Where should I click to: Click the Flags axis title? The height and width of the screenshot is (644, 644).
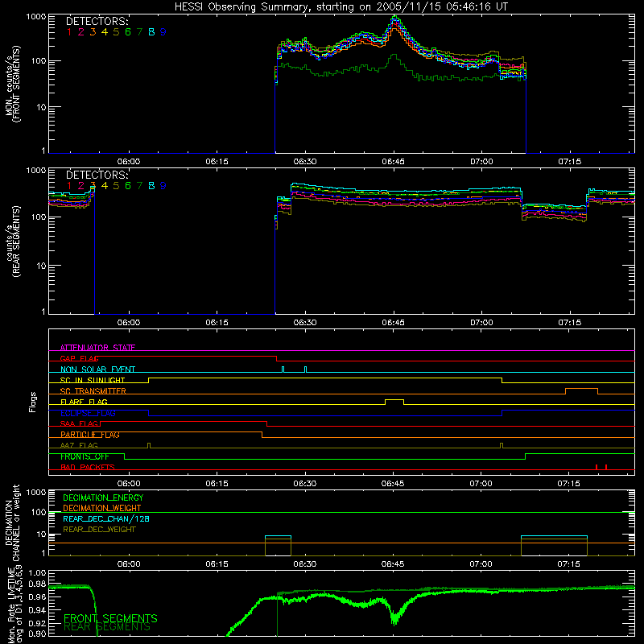pyautogui.click(x=33, y=402)
